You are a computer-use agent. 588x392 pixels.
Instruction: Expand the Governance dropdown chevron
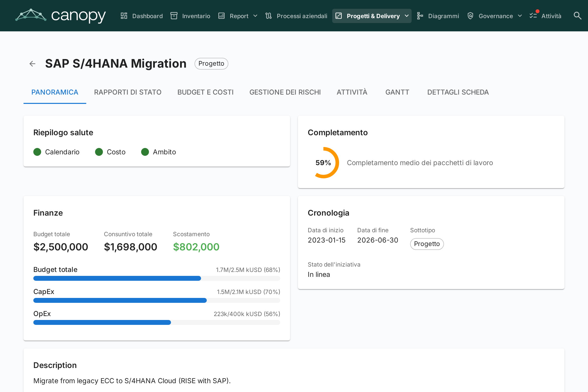click(520, 16)
